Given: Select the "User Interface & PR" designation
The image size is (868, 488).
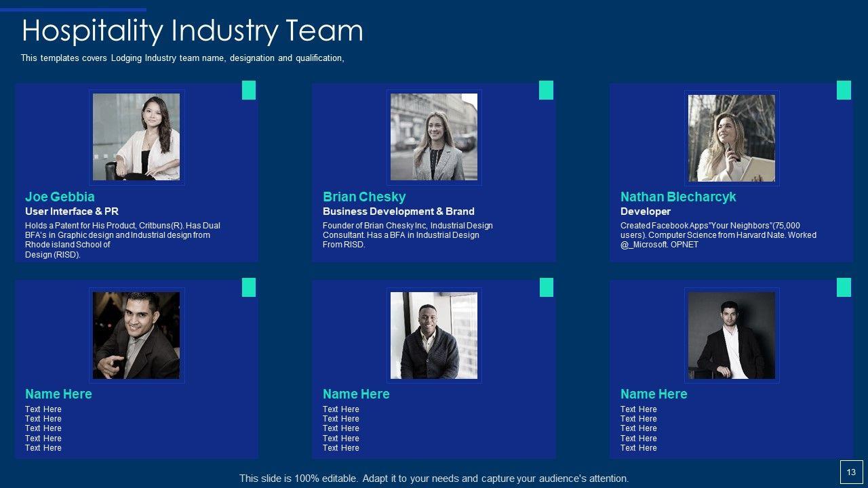Looking at the screenshot, I should (72, 211).
